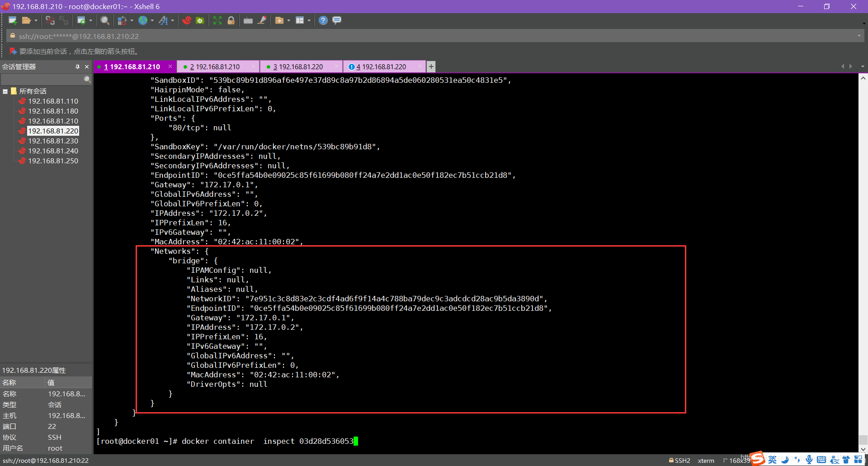Click the New session toolbar icon
The height and width of the screenshot is (466, 868).
click(x=13, y=20)
